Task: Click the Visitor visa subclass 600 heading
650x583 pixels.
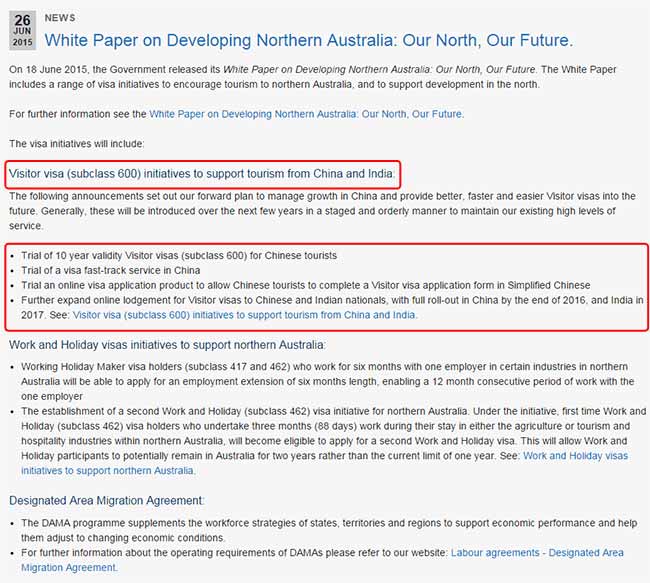Action: click(x=202, y=173)
